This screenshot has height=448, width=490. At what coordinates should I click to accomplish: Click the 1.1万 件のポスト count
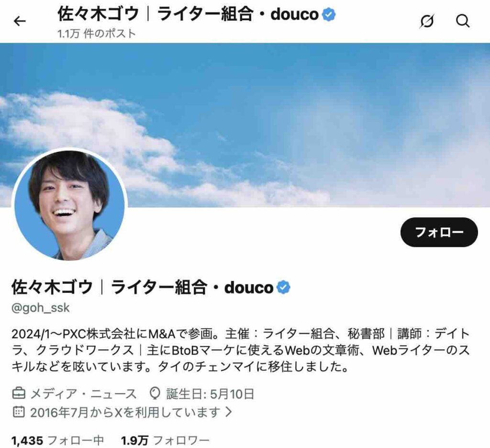pyautogui.click(x=96, y=34)
